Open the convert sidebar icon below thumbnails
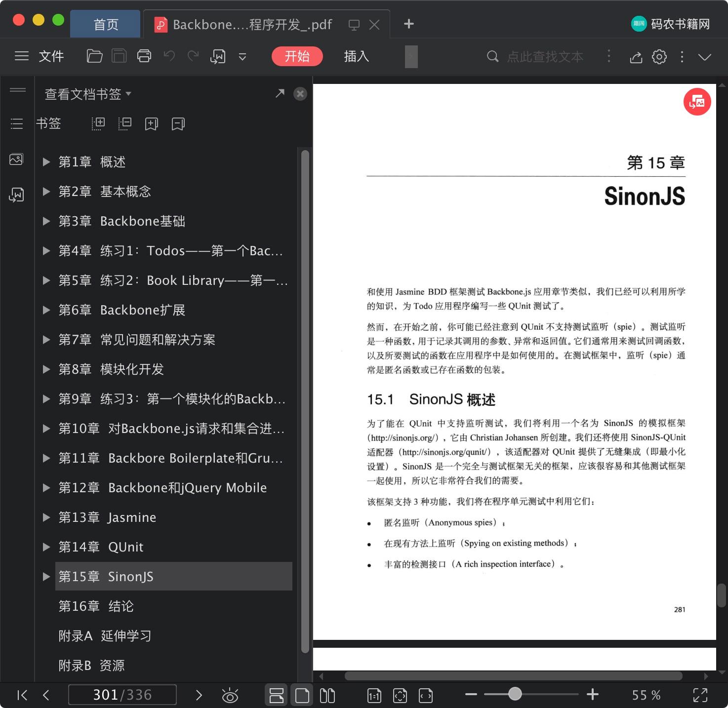The height and width of the screenshot is (708, 728). 16,195
